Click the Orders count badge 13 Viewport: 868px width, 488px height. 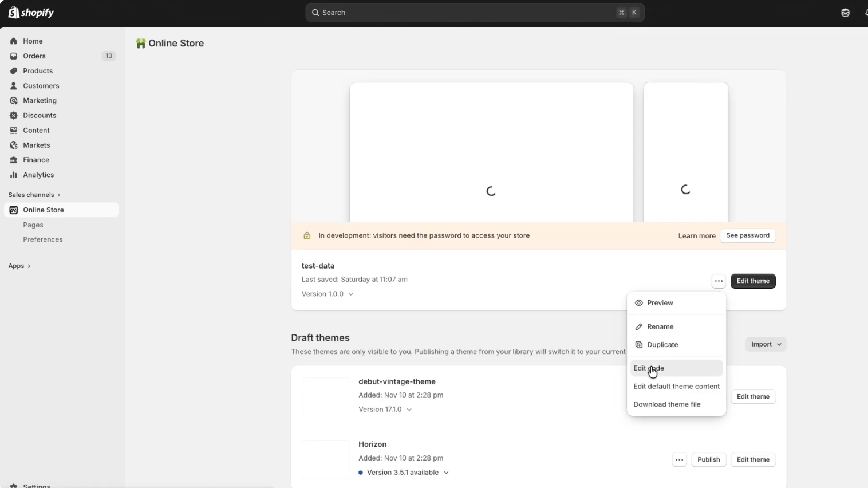[109, 56]
